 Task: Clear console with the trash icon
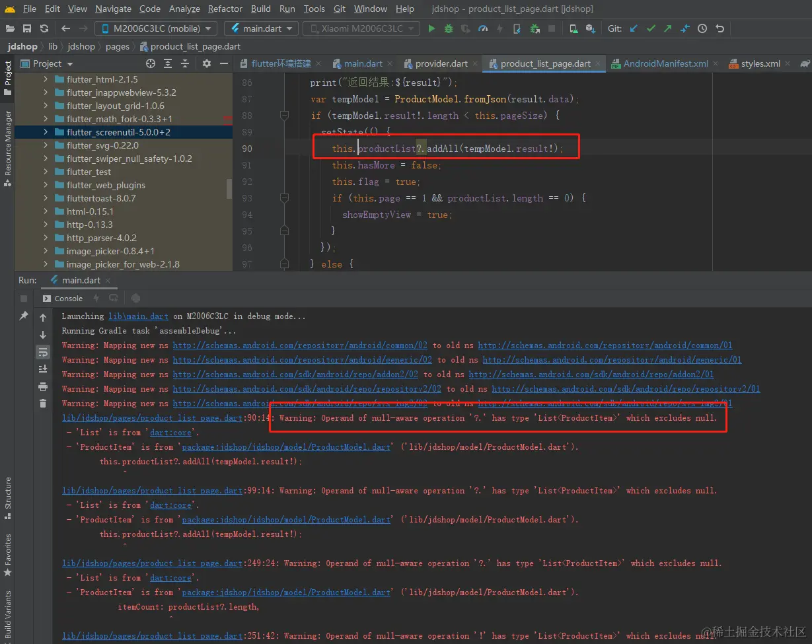43,404
